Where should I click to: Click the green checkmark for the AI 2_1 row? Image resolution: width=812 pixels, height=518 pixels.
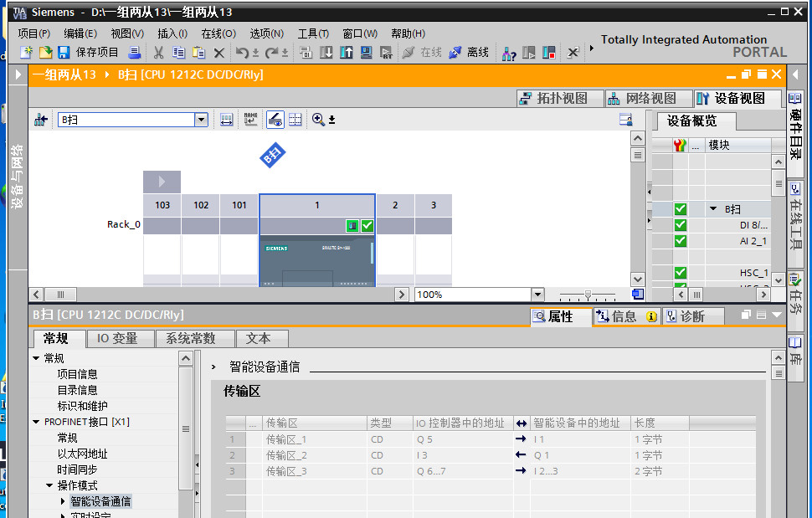(x=681, y=241)
